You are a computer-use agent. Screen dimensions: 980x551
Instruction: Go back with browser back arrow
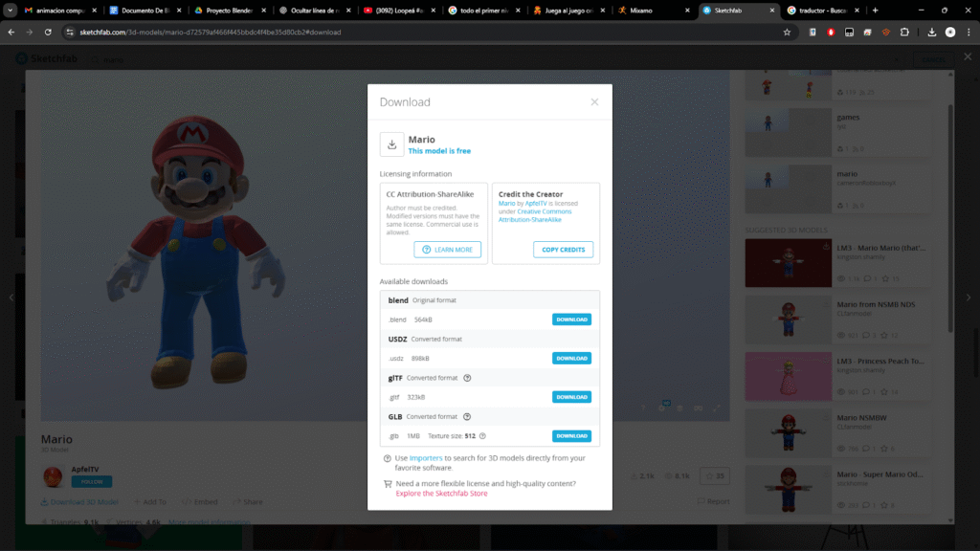(x=11, y=32)
